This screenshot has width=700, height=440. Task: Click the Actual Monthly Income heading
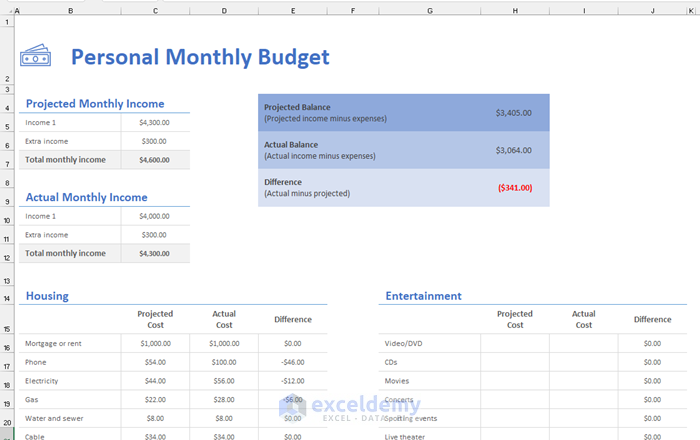pos(87,197)
